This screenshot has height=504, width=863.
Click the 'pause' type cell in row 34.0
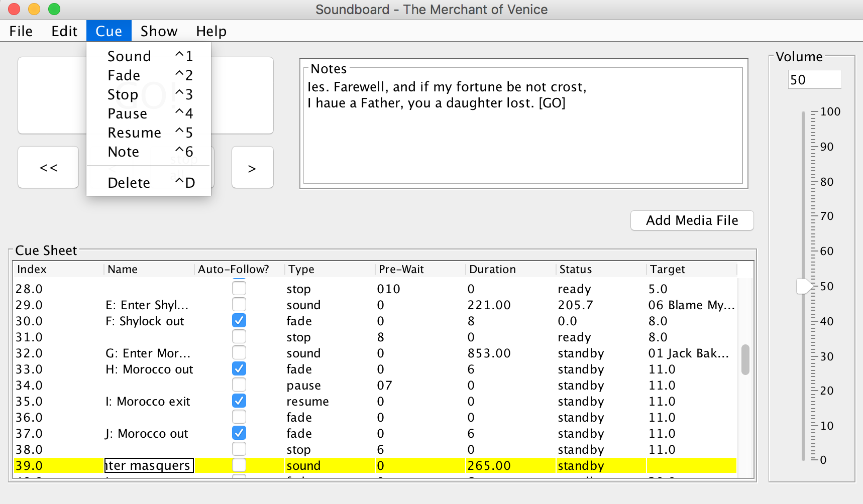(330, 385)
